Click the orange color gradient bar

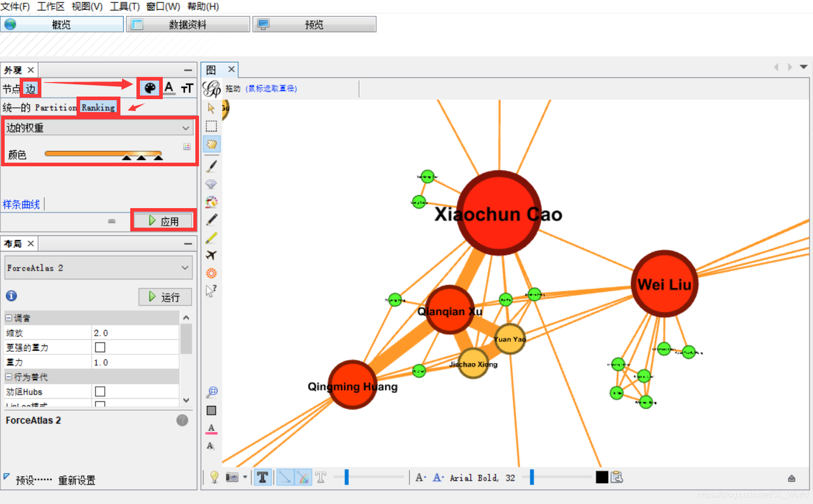click(103, 153)
